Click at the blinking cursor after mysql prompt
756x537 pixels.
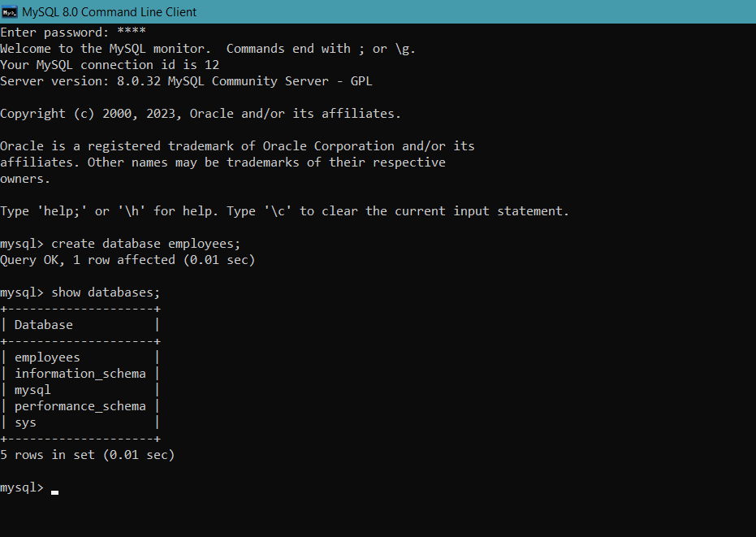pyautogui.click(x=54, y=492)
